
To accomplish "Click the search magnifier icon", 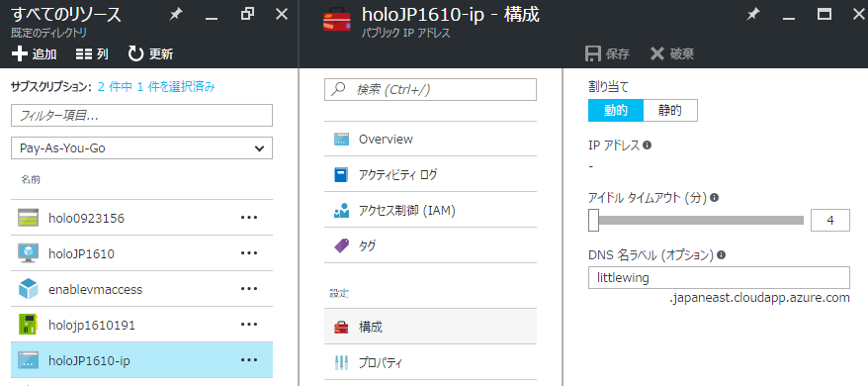I will 338,89.
